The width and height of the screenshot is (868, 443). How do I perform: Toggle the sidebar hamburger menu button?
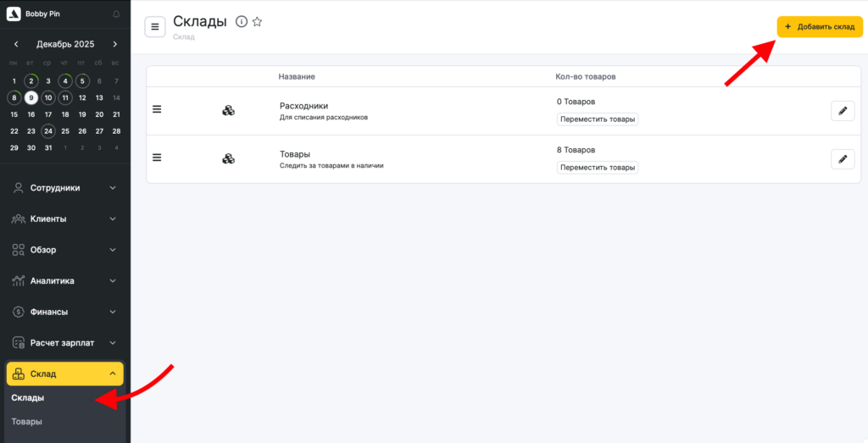point(155,27)
